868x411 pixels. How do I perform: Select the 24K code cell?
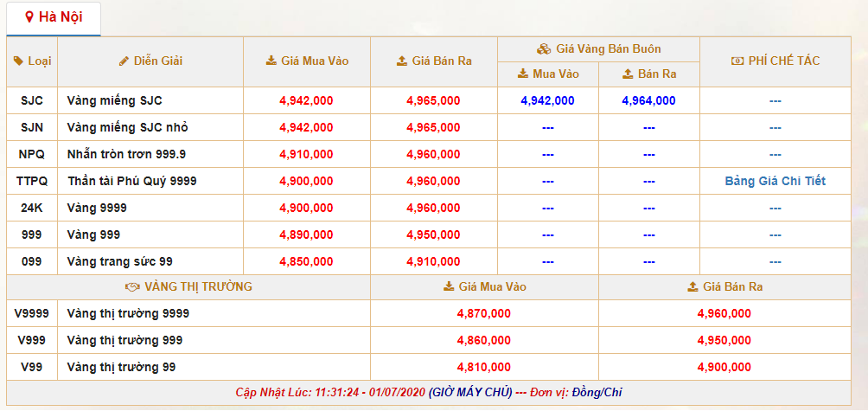pyautogui.click(x=31, y=209)
